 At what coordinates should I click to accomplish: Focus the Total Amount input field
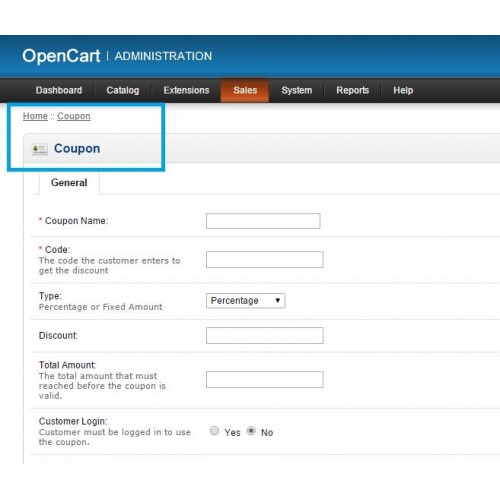pos(265,380)
